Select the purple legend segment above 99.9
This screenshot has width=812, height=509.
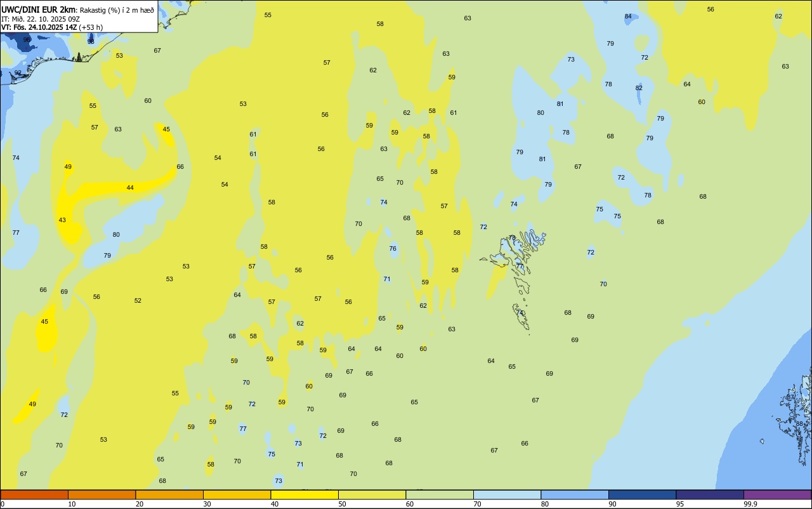[x=777, y=494]
